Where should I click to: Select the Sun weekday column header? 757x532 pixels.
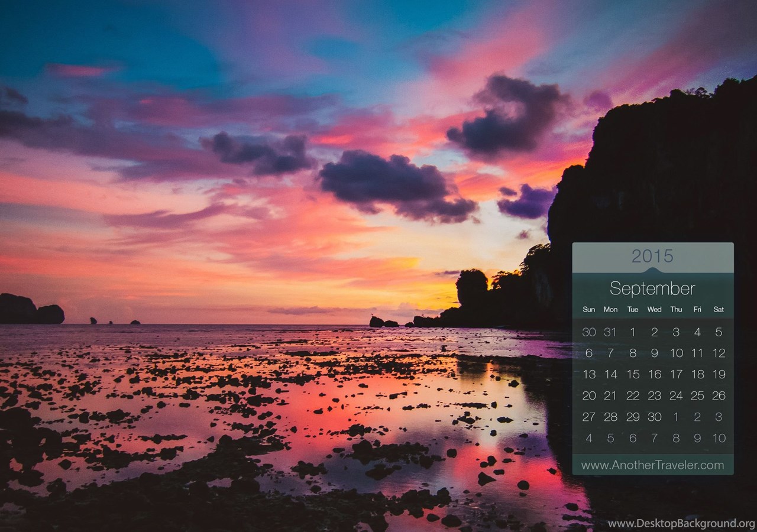point(589,310)
